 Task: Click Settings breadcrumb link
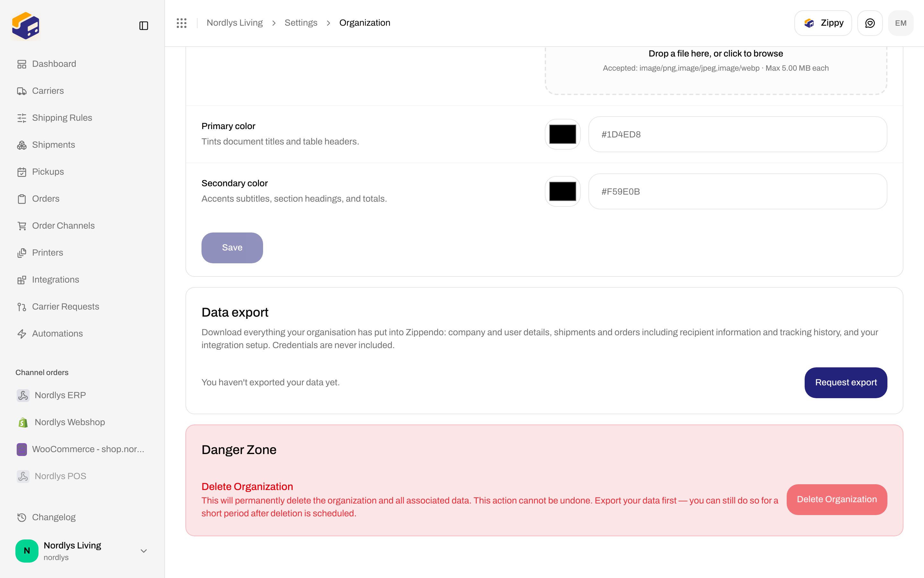tap(301, 23)
